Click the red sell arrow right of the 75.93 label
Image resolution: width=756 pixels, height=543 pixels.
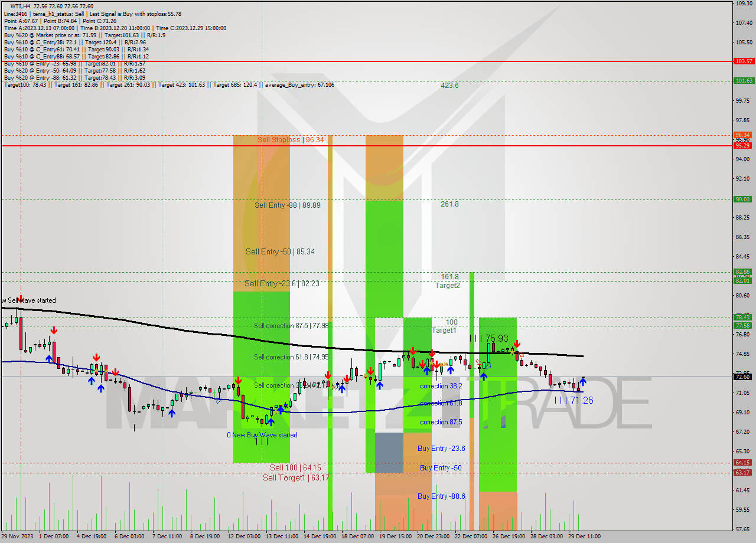pos(517,344)
